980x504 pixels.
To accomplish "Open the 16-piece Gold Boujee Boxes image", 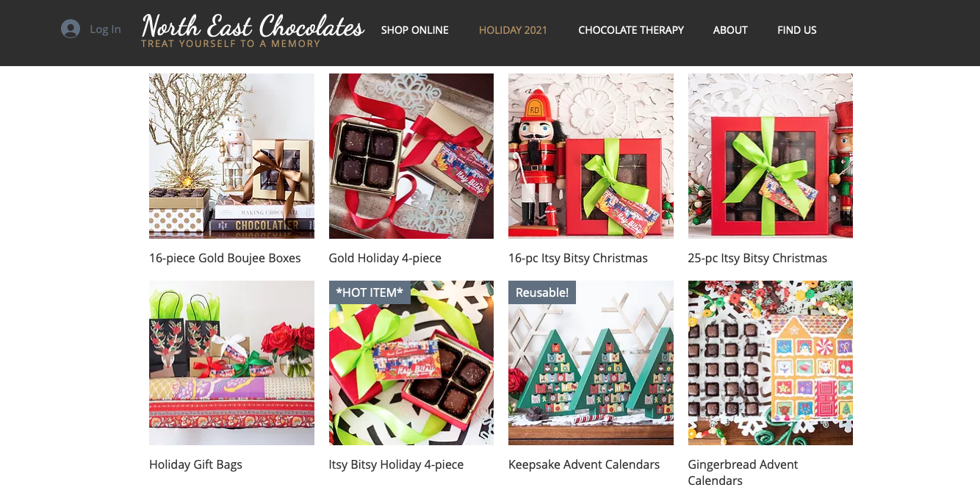I will click(x=231, y=156).
